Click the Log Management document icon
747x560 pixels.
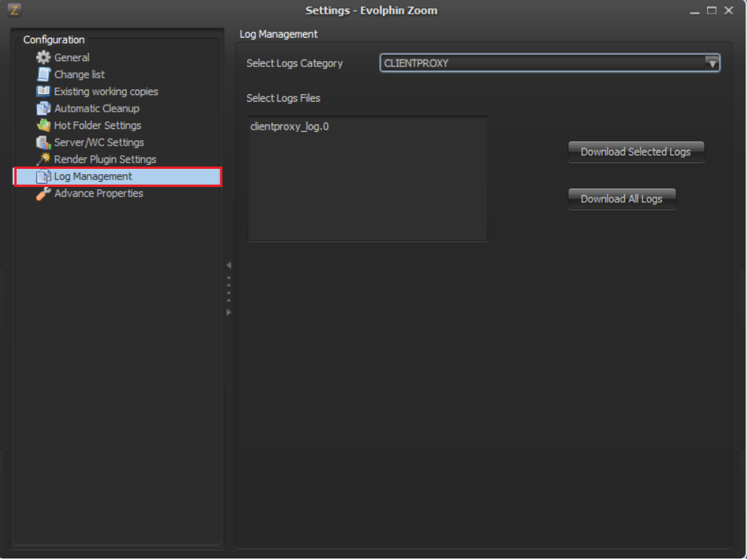click(43, 176)
